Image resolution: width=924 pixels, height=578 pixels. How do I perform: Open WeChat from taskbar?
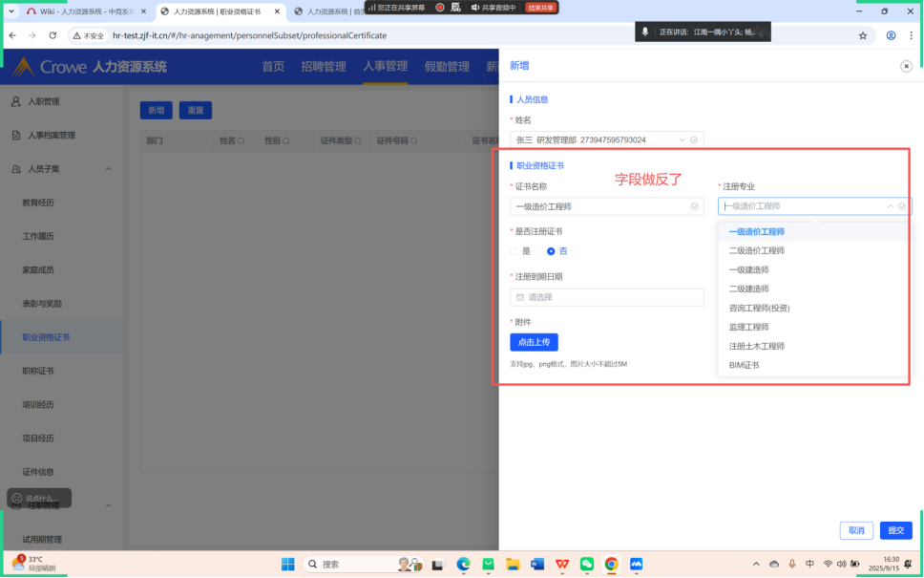click(586, 565)
